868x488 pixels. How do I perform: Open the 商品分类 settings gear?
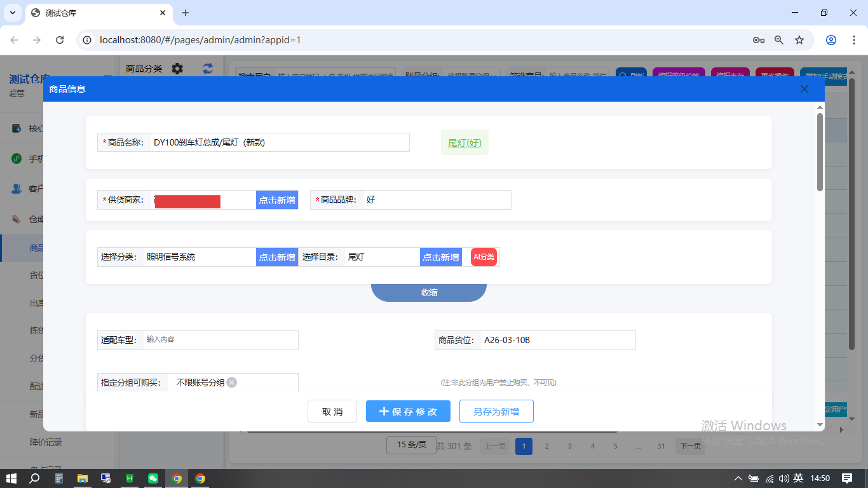(177, 69)
